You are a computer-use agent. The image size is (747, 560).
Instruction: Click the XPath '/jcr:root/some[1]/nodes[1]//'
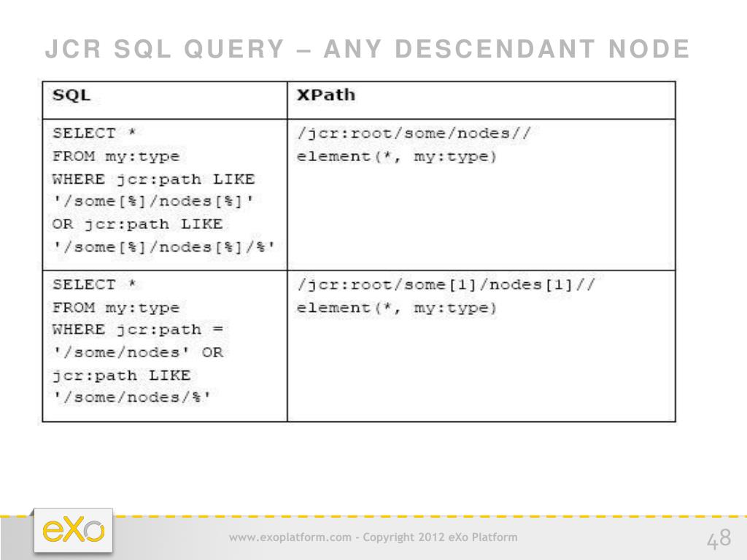tap(446, 285)
